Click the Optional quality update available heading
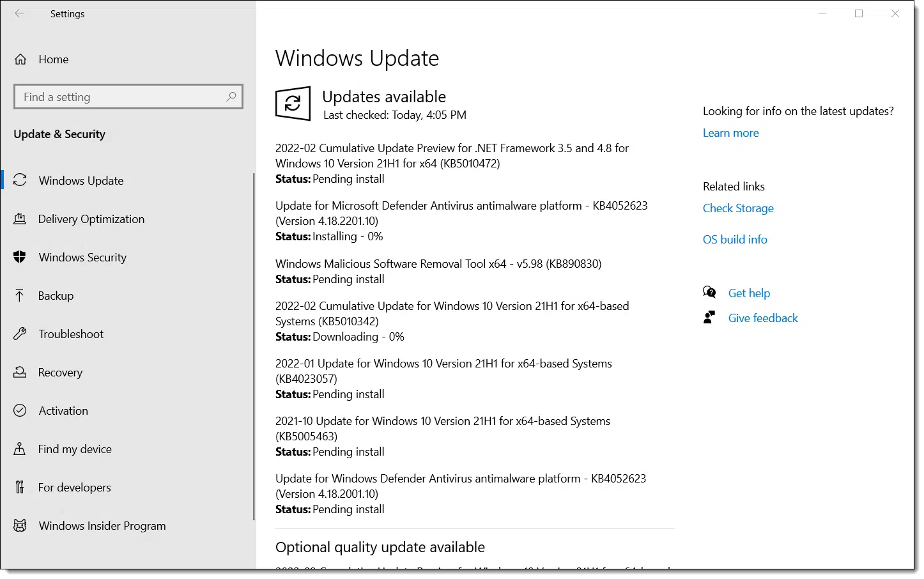 point(380,547)
